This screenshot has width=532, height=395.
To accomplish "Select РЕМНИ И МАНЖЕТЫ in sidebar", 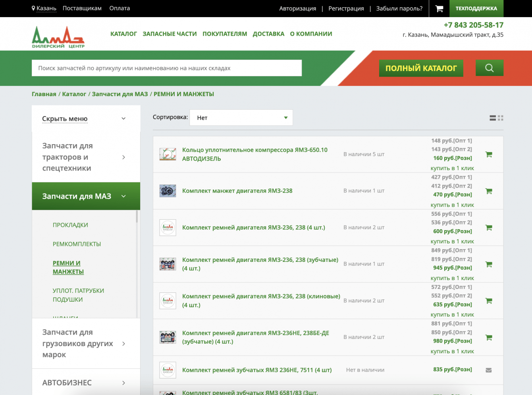I will (x=68, y=267).
